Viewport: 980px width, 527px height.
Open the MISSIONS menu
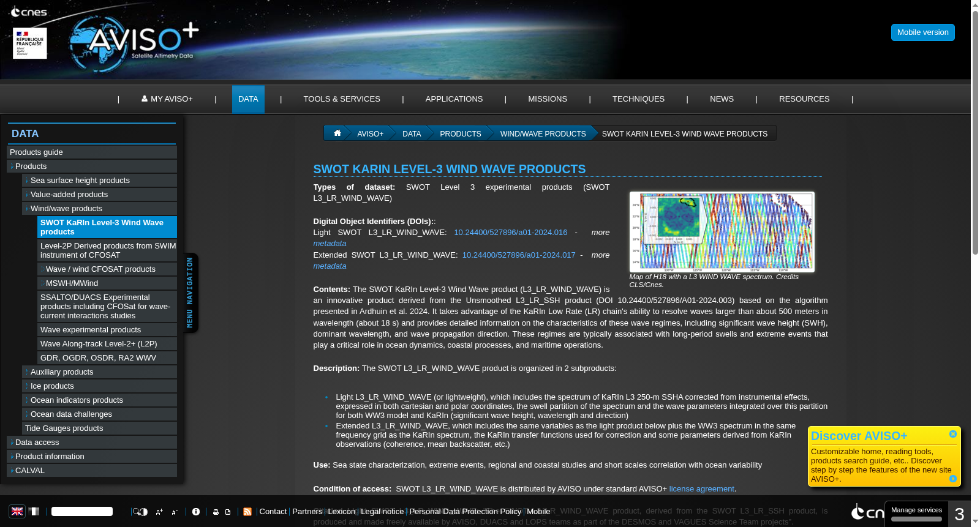pyautogui.click(x=548, y=99)
